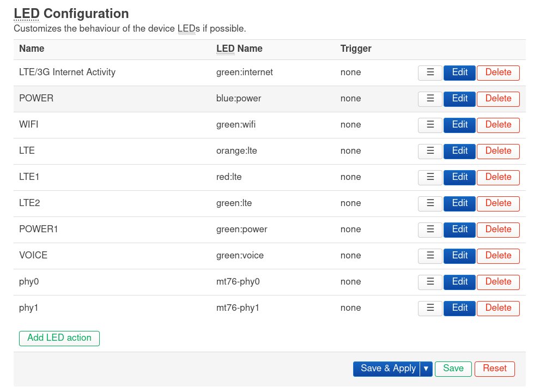
Task: Edit the LTE1 LED entry
Action: (x=459, y=177)
